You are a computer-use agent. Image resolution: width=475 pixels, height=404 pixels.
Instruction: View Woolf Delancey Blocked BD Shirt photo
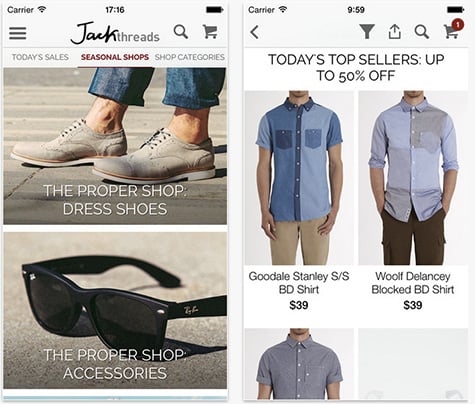coord(413,178)
